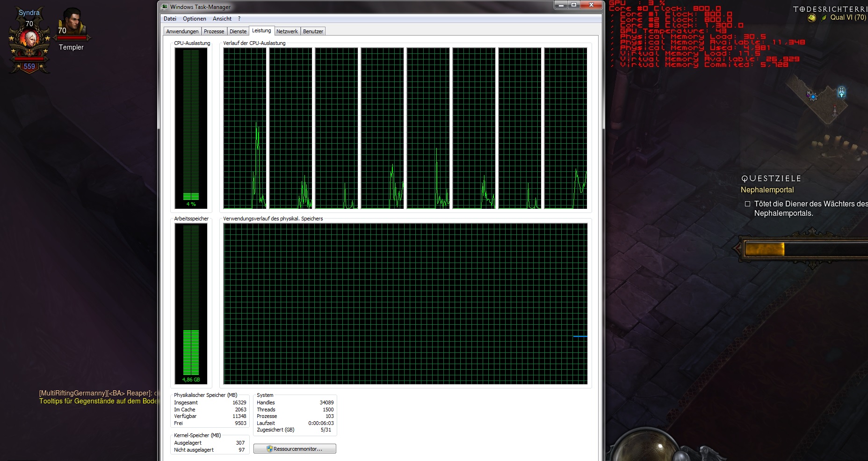Click the green leaf icon before Qual VI

point(824,18)
